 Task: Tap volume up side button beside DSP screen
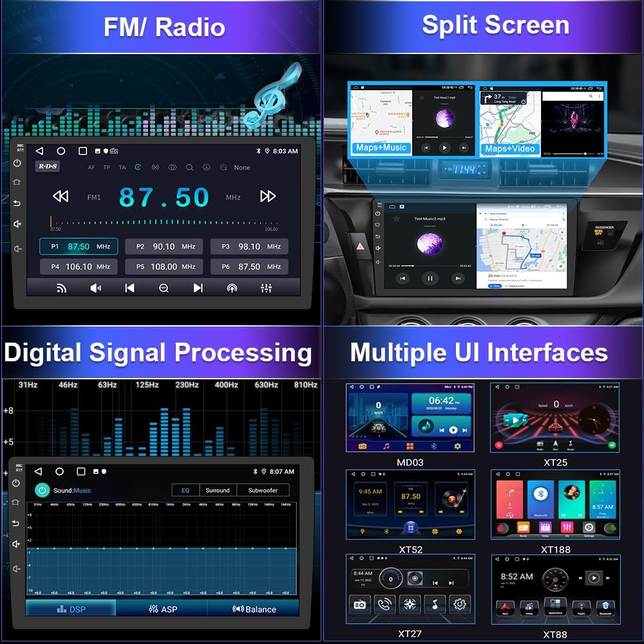(x=16, y=544)
